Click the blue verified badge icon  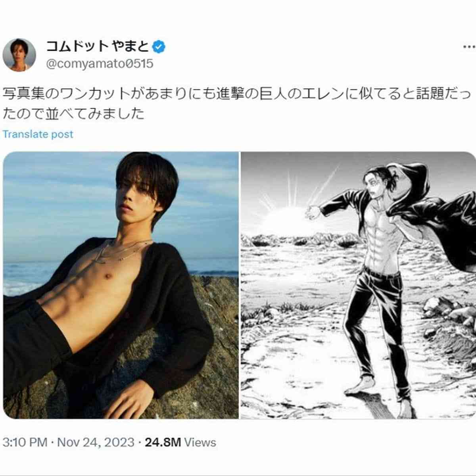click(159, 47)
